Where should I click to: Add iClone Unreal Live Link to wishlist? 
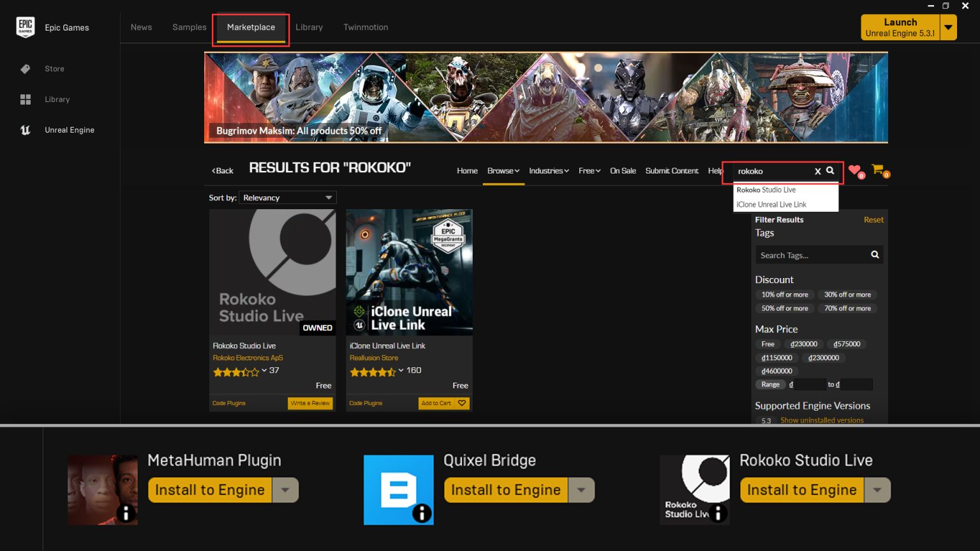coord(462,403)
